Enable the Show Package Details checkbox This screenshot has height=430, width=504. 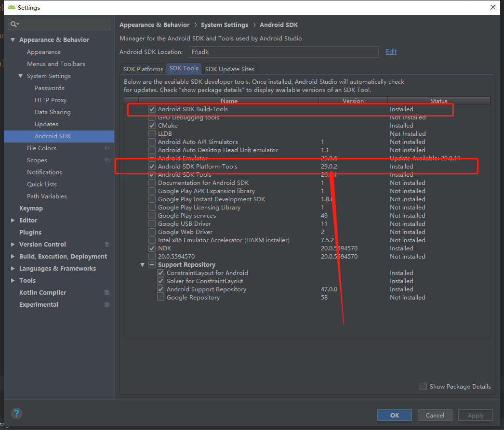423,386
